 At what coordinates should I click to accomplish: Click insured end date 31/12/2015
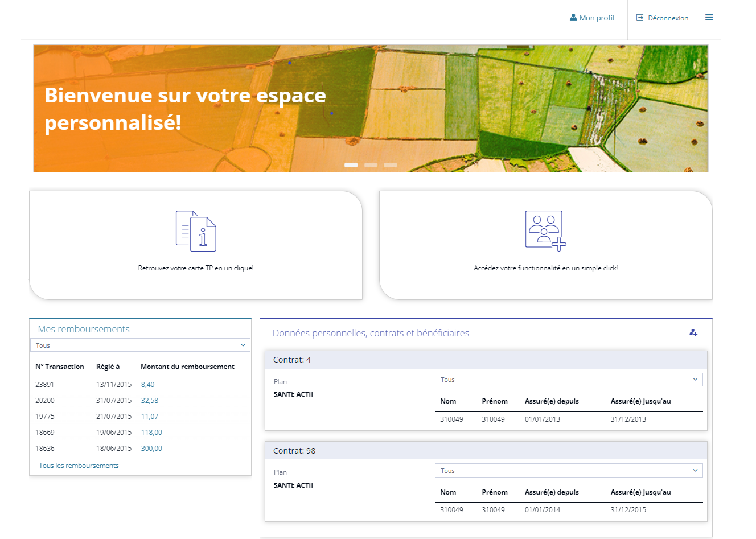[x=628, y=510]
